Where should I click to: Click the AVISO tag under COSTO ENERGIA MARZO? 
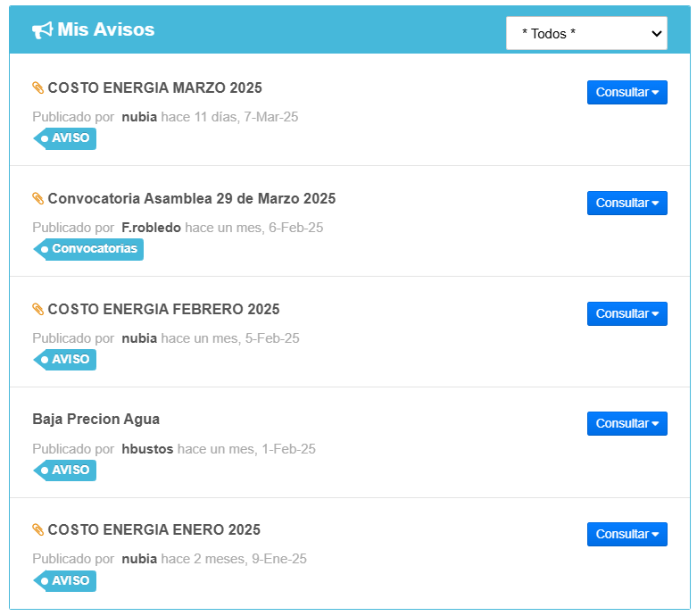pyautogui.click(x=65, y=138)
